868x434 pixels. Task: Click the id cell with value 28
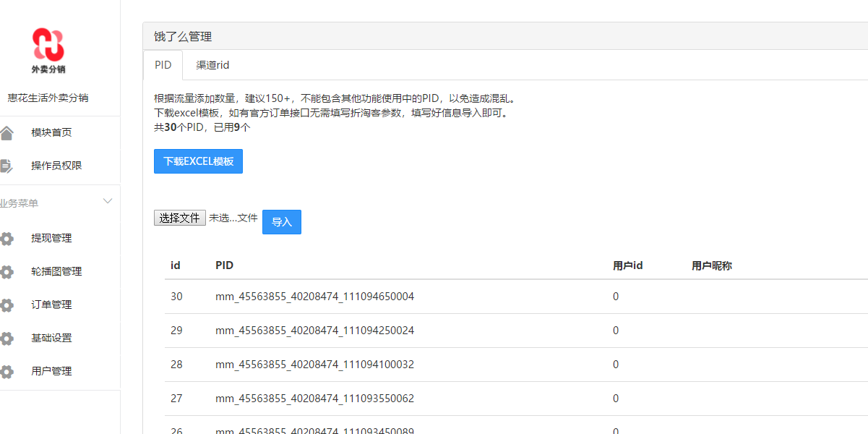(177, 365)
